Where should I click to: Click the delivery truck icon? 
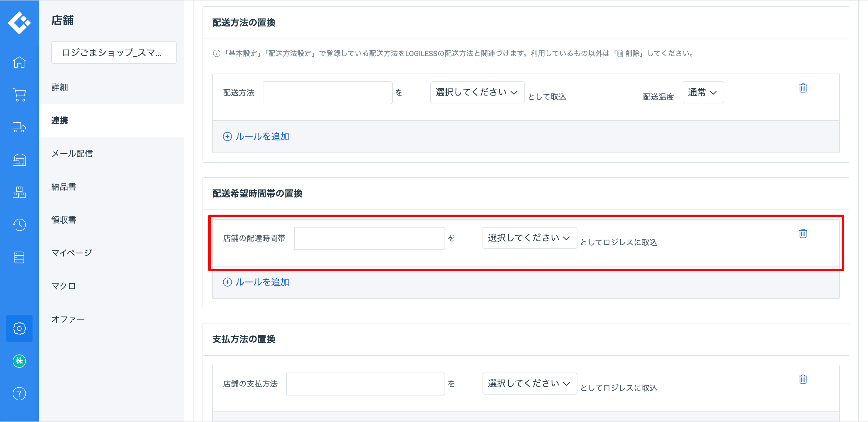[19, 127]
